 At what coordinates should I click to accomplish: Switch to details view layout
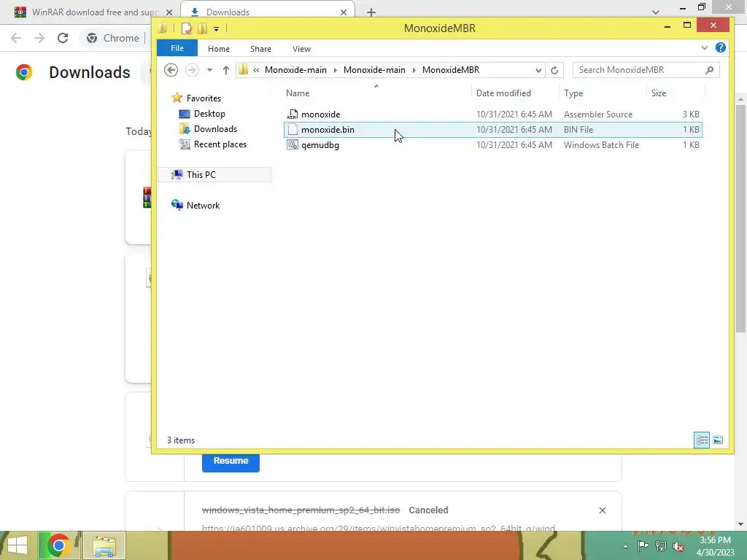pos(702,440)
